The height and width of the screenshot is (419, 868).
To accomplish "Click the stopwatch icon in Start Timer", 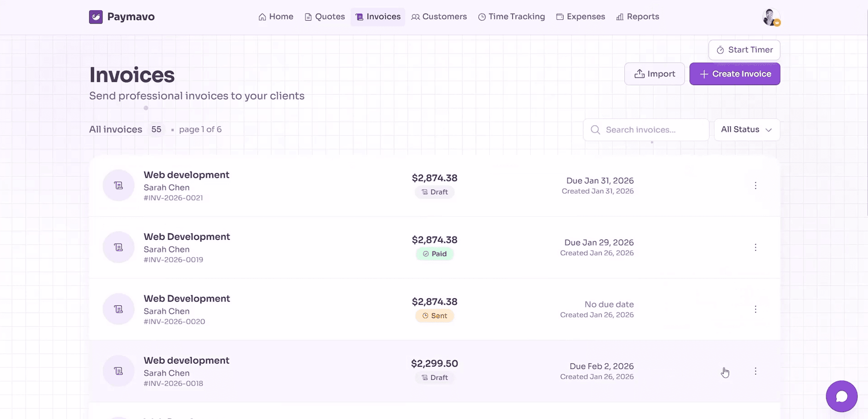I will pos(720,50).
